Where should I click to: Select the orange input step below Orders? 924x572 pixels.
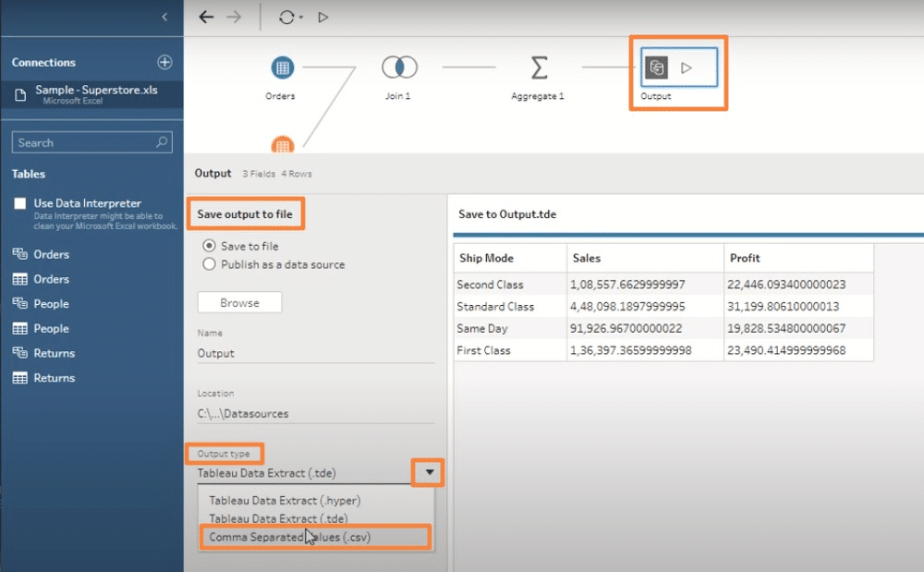pyautogui.click(x=282, y=145)
